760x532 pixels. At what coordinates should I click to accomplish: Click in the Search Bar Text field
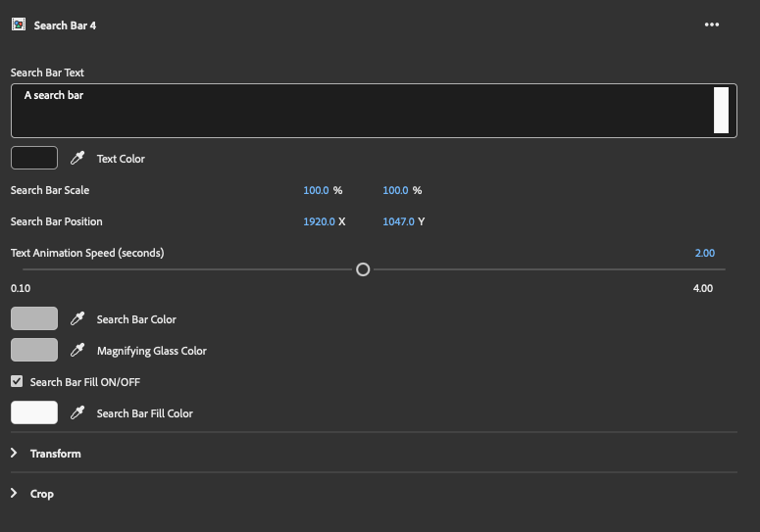click(x=363, y=110)
